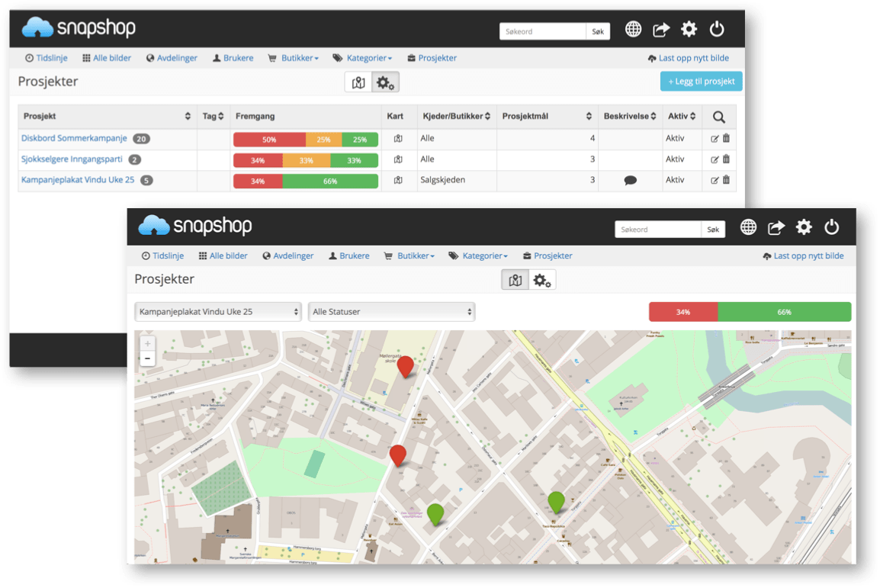Click red 50% segment of Diskbord progress bar

coord(269,140)
